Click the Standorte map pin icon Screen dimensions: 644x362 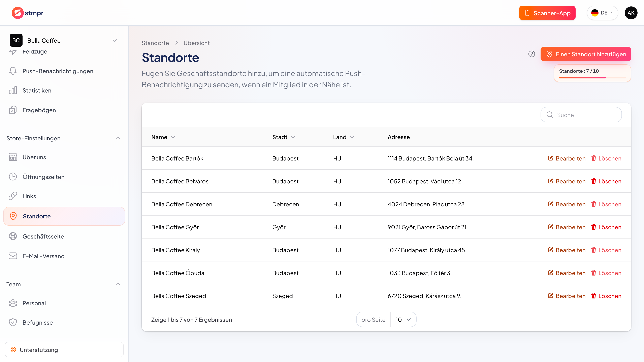[13, 216]
